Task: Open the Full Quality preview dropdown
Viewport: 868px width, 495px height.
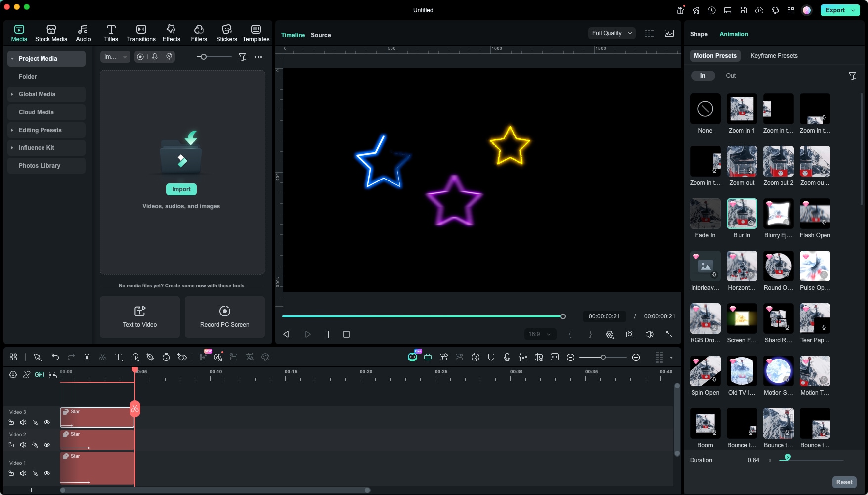Action: click(611, 33)
